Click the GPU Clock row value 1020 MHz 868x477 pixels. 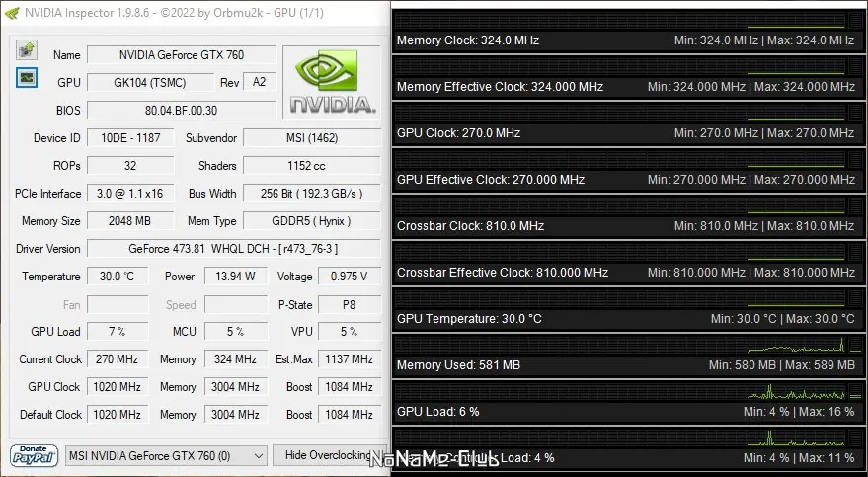click(118, 387)
